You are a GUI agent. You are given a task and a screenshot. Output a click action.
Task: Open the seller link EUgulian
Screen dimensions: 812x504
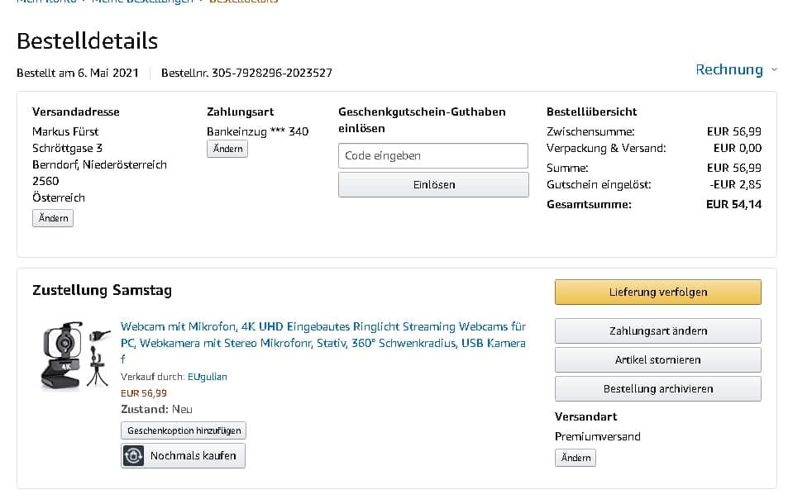pos(207,377)
